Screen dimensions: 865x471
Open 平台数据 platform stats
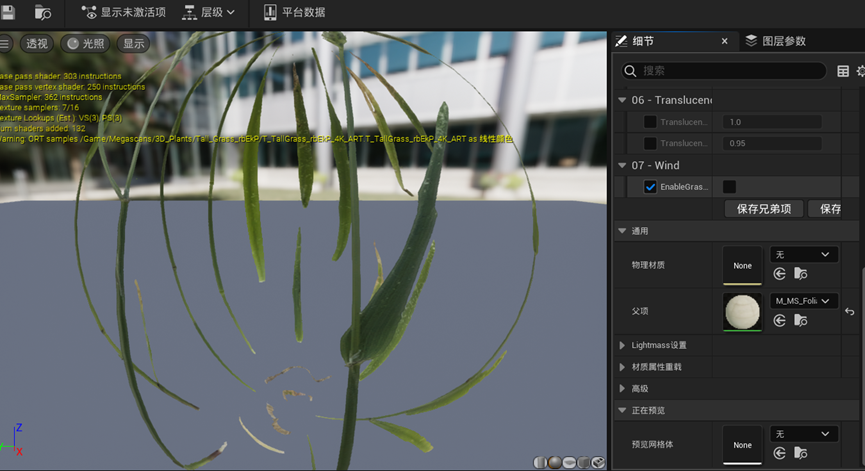point(294,12)
